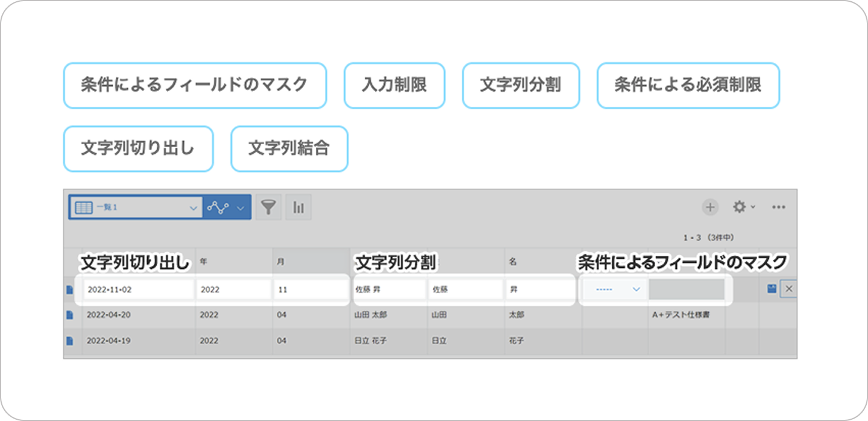
Task: Click the 文字列結合 tag label
Action: [289, 148]
